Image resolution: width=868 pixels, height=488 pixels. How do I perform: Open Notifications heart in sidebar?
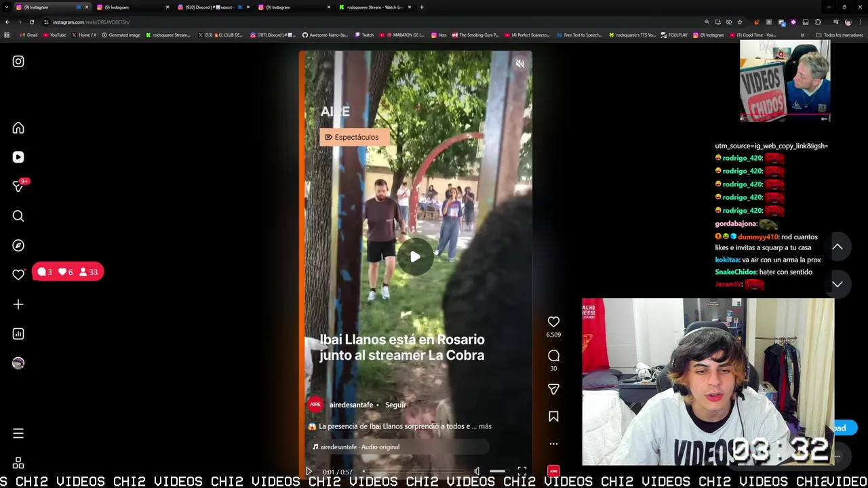[x=18, y=274]
